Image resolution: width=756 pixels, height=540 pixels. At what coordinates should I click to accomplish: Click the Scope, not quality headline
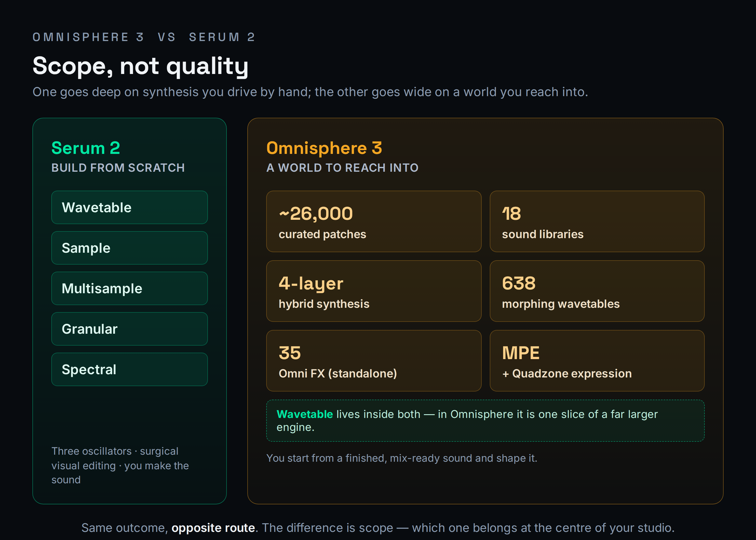click(140, 66)
